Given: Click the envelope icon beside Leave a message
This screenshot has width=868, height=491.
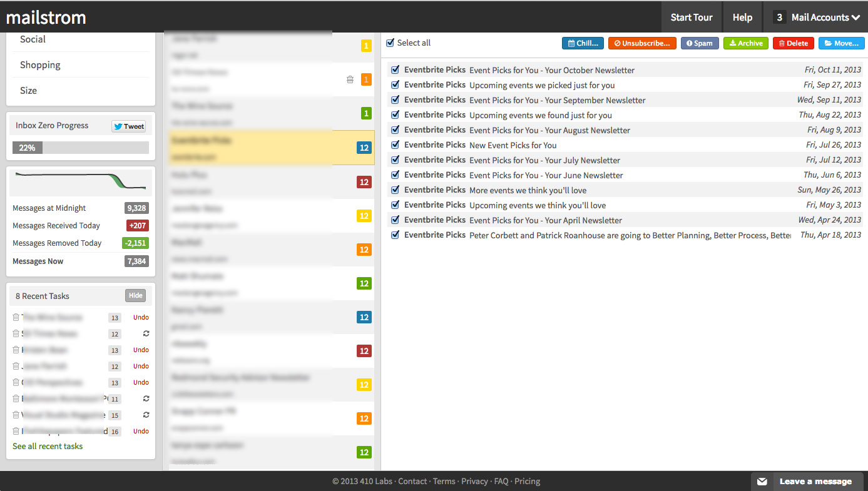Looking at the screenshot, I should [x=762, y=482].
